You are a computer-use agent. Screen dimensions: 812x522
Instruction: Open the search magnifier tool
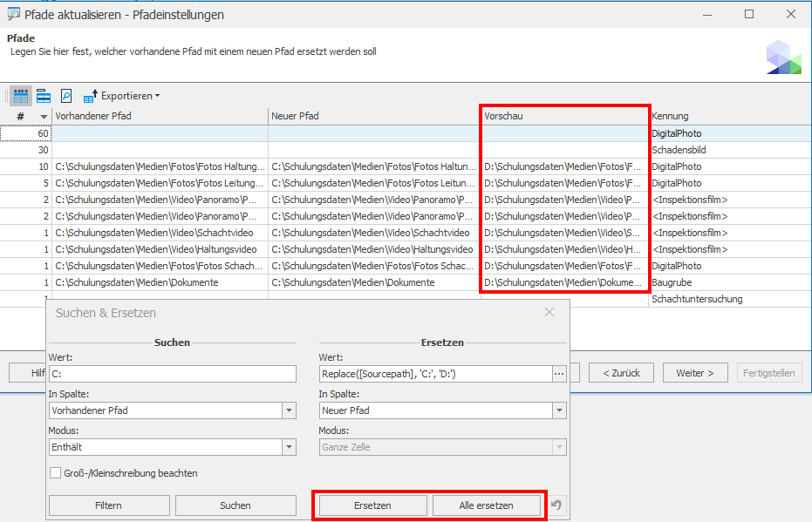tap(65, 96)
